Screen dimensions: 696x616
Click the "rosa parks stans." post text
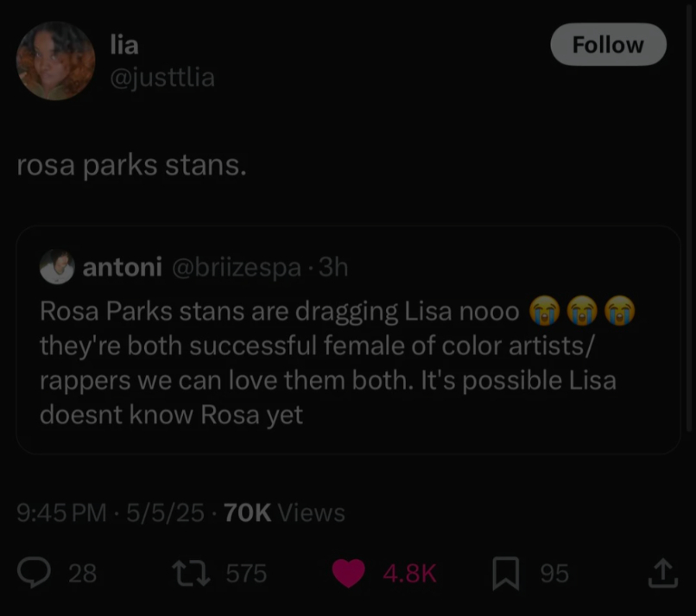131,165
